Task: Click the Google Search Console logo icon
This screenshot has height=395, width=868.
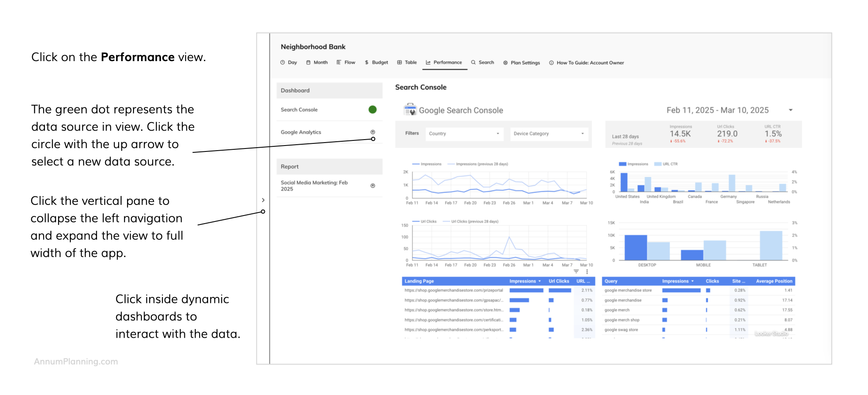Action: tap(410, 109)
